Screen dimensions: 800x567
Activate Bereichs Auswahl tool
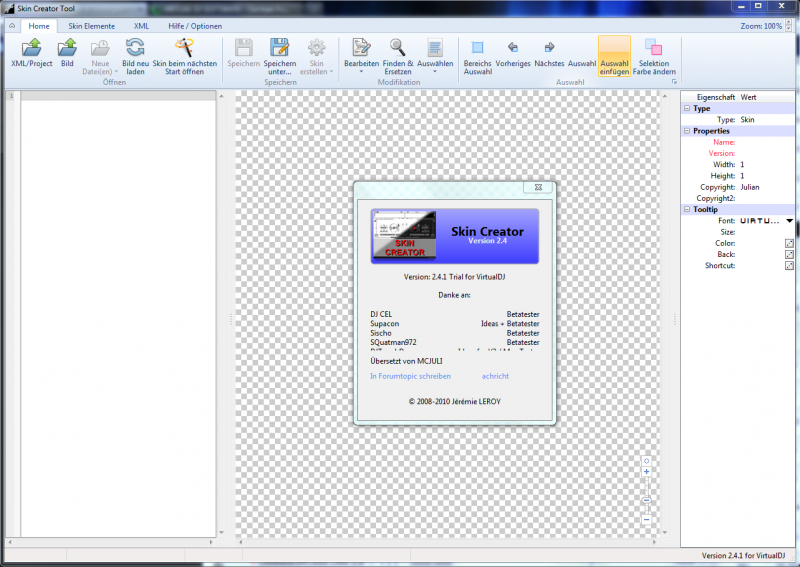pos(478,56)
